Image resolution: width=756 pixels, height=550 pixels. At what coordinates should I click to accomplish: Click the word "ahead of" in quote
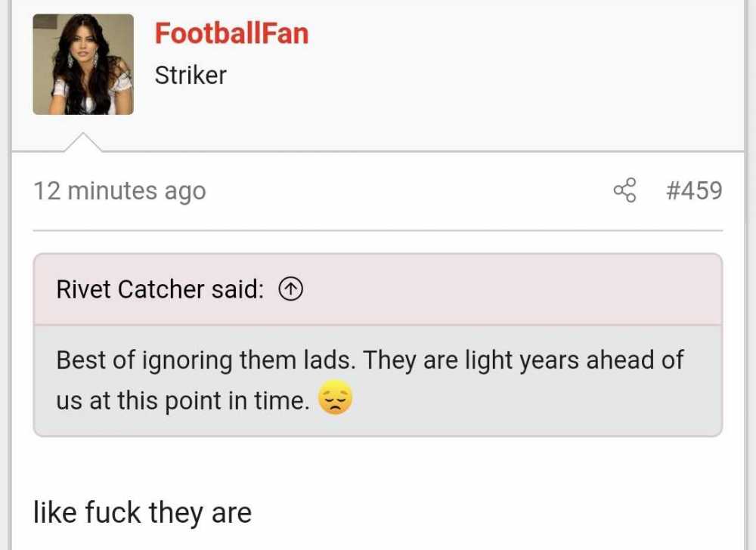[634, 360]
